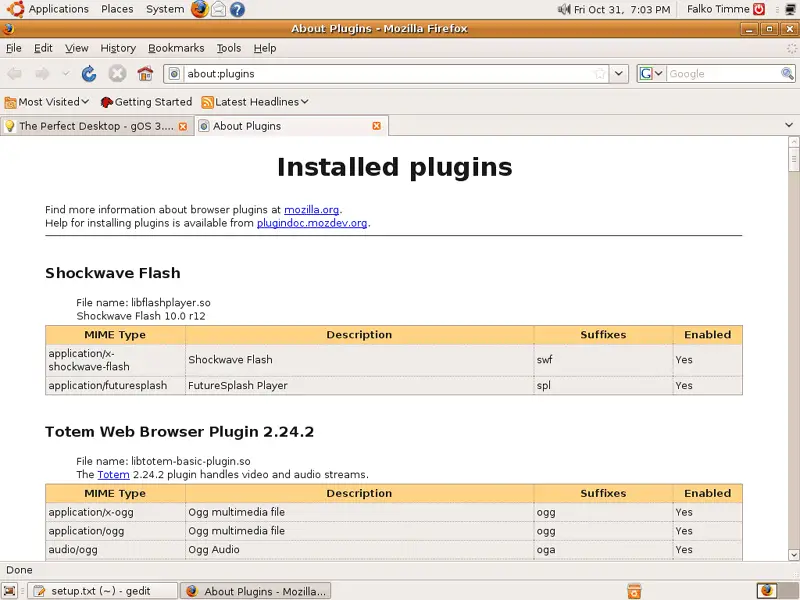Open the File menu
Viewport: 800px width, 600px height.
click(x=14, y=48)
